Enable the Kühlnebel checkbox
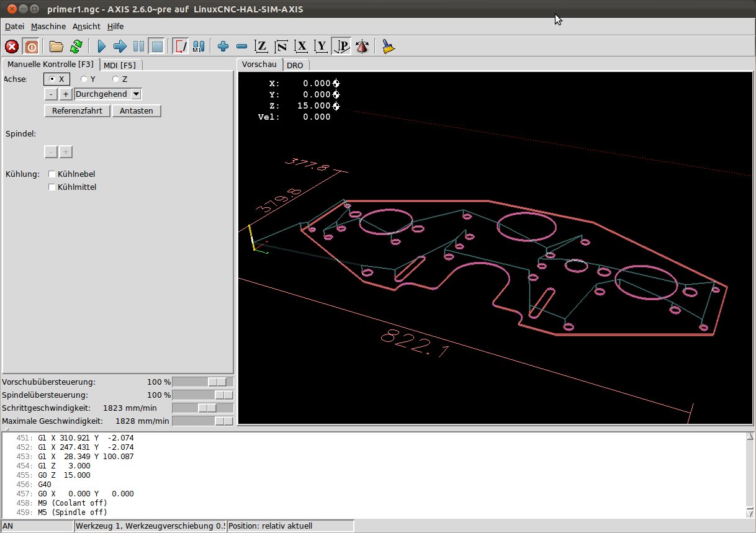 point(52,174)
